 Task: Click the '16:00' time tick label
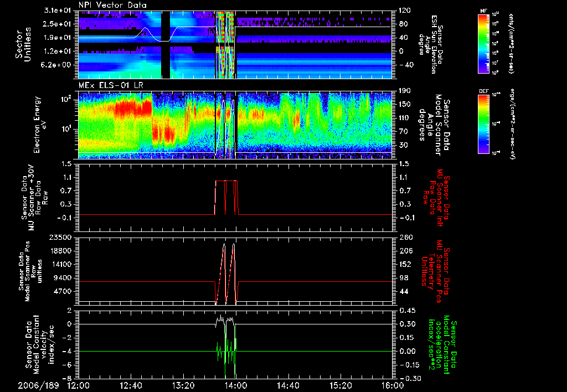point(393,385)
